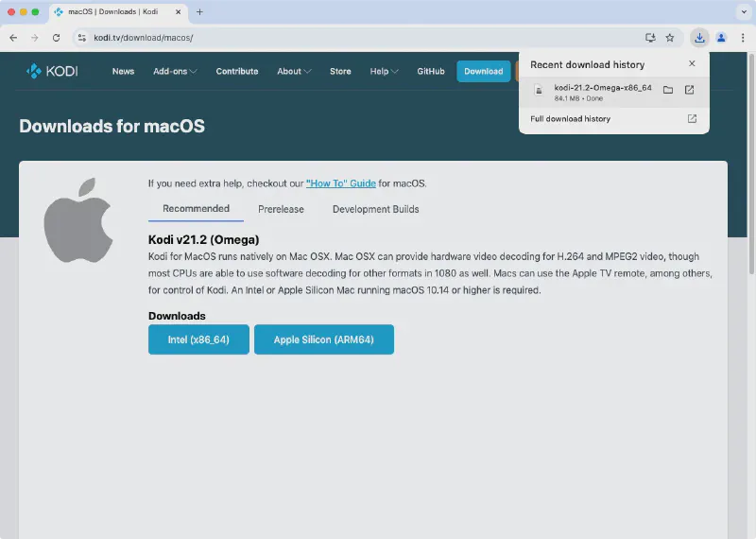The width and height of the screenshot is (756, 539).
Task: Bookmark this page with the star icon
Action: 670,38
